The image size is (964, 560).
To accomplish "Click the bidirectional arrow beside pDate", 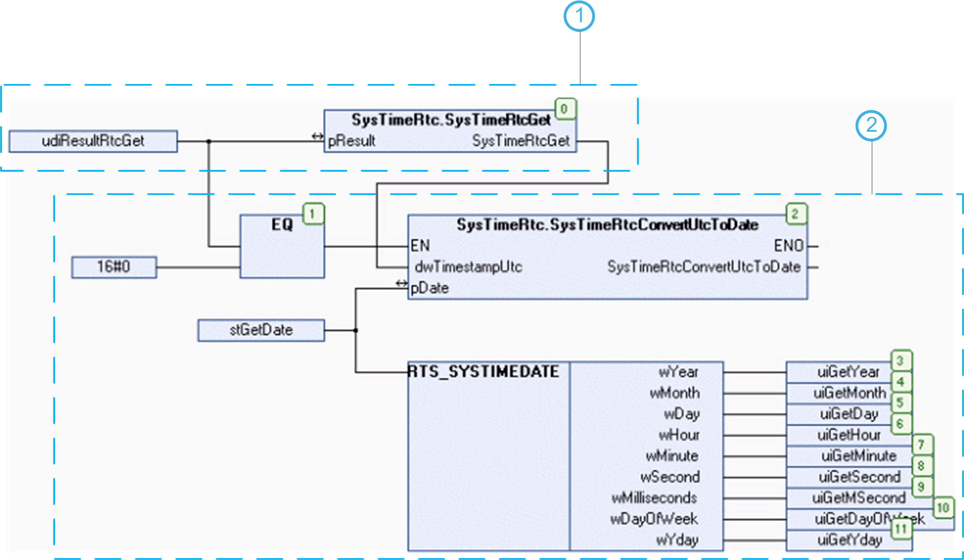I will click(x=401, y=283).
